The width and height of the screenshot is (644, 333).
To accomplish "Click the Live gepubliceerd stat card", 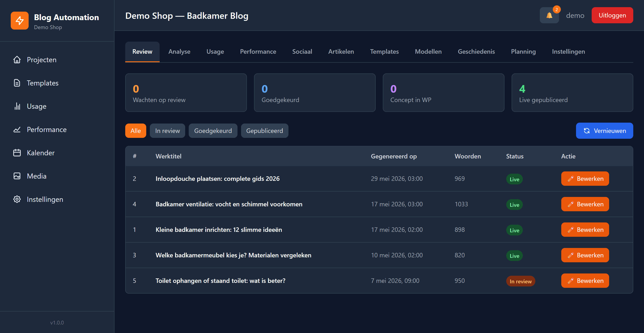I will click(572, 93).
